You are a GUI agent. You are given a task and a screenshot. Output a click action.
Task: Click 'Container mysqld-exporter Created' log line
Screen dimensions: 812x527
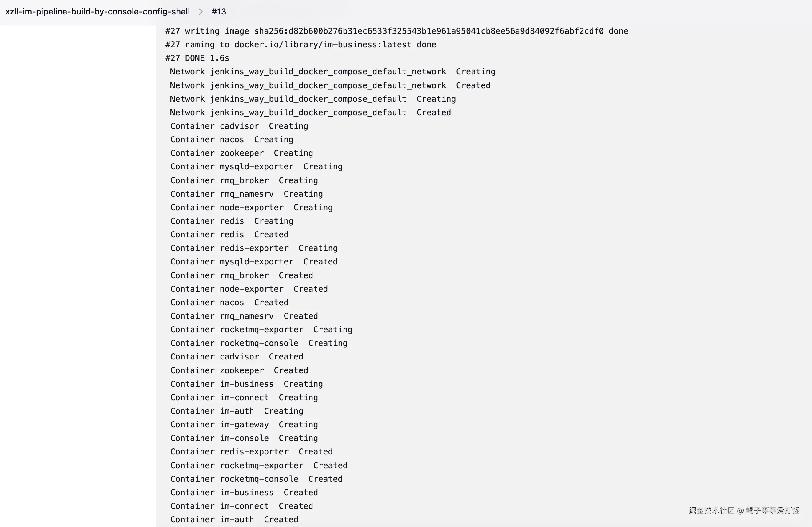[254, 262]
